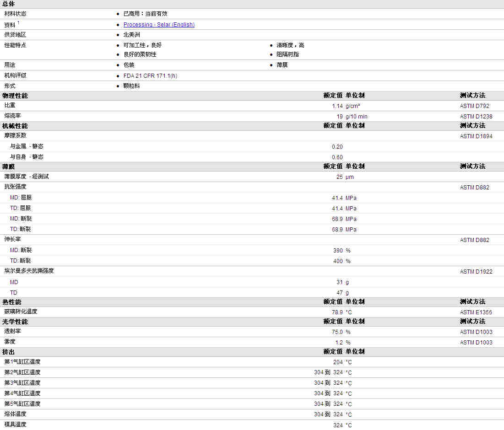Click the 第2气缸区温度 row label
Screen dimensions: 504x430
click(x=22, y=372)
